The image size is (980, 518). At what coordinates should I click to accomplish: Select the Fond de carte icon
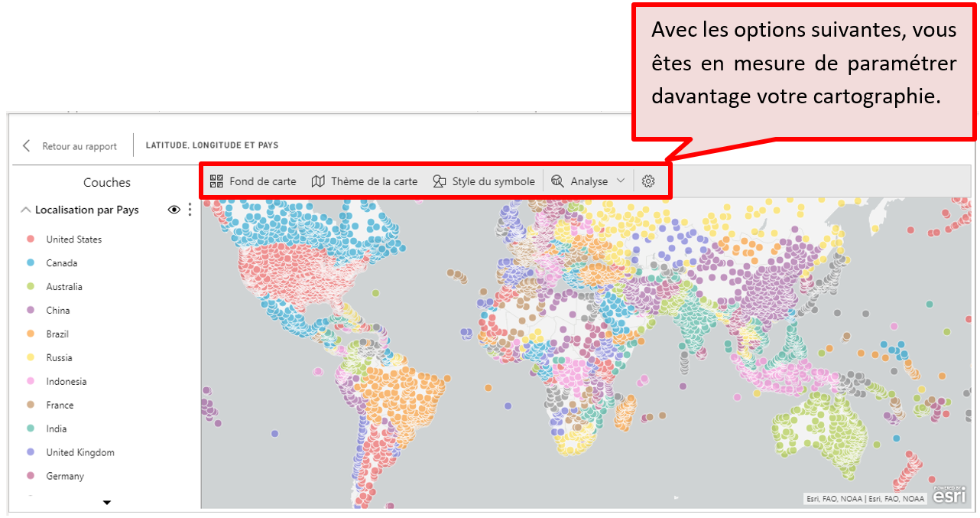[x=217, y=181]
